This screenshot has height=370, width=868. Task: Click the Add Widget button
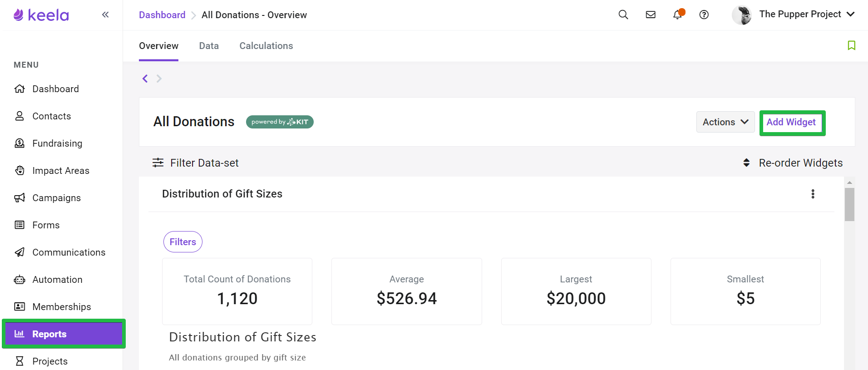pyautogui.click(x=792, y=123)
